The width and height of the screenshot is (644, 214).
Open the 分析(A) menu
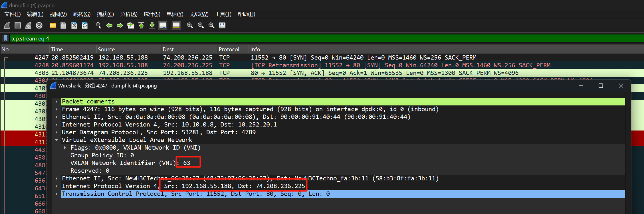129,14
